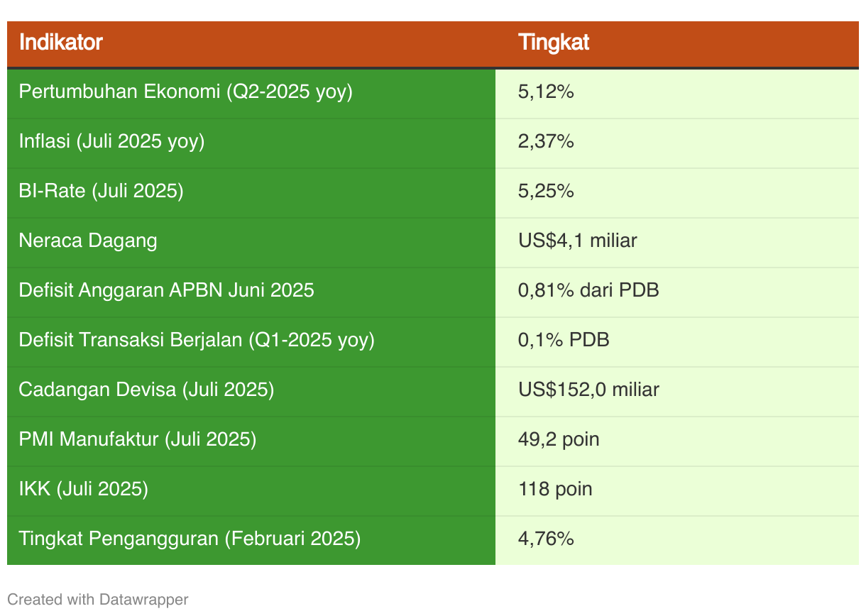Click the 5,25% BI-Rate value

point(546,192)
